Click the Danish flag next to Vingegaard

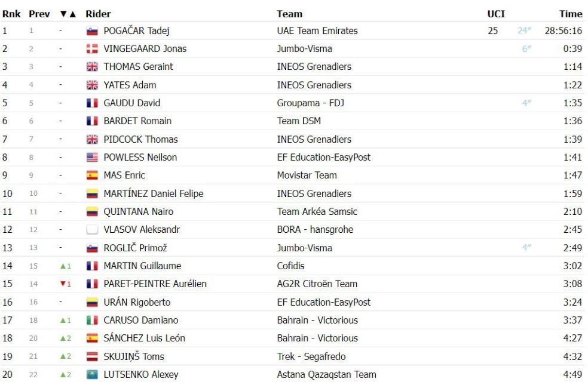tap(92, 49)
